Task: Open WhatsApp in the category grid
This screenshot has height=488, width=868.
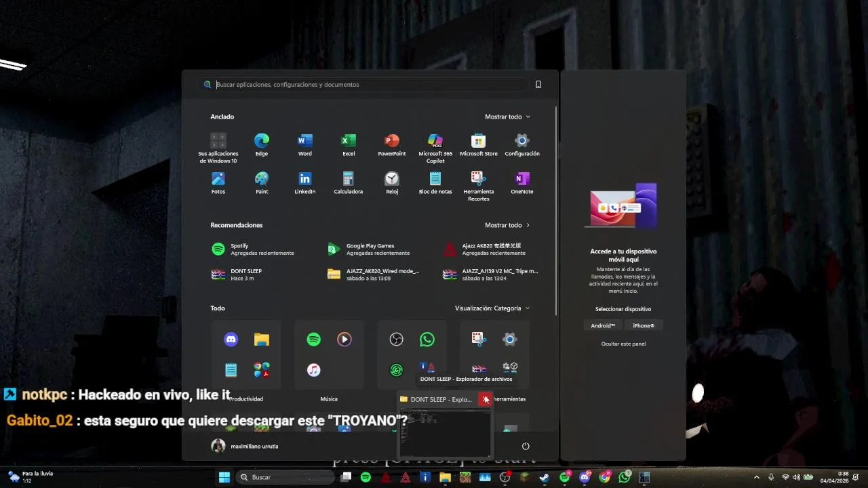Action: click(427, 340)
